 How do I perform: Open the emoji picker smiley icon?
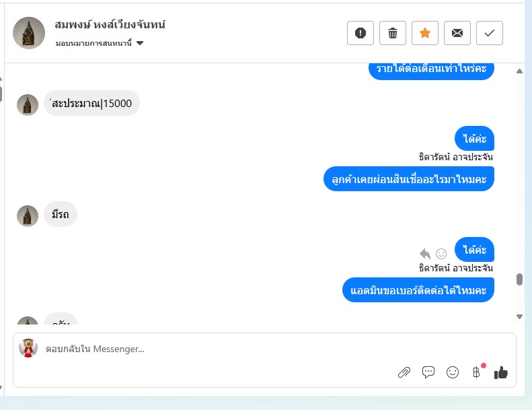tap(453, 372)
